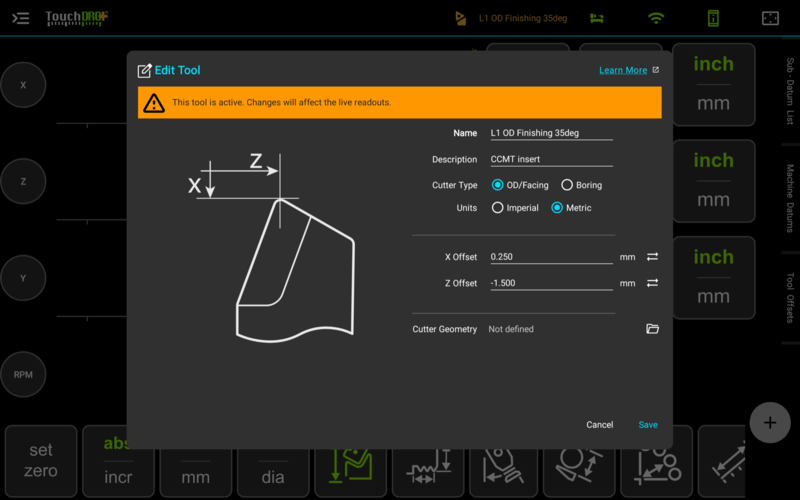Open Sub-Datum List side tab

tap(790, 91)
